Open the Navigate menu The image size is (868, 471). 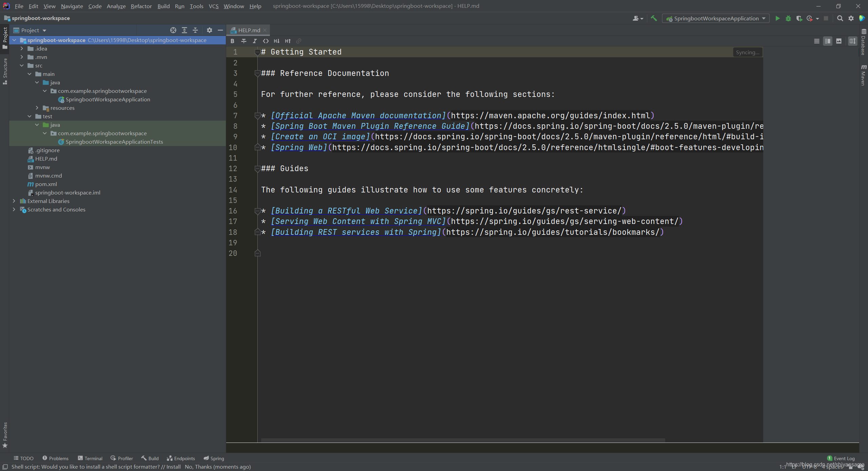coord(71,6)
